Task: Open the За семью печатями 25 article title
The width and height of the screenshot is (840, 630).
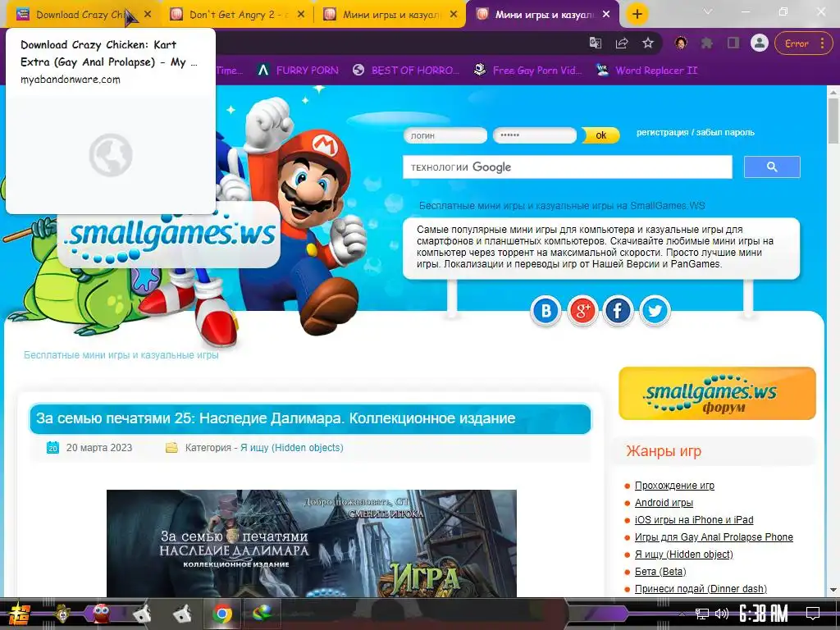Action: coord(276,418)
